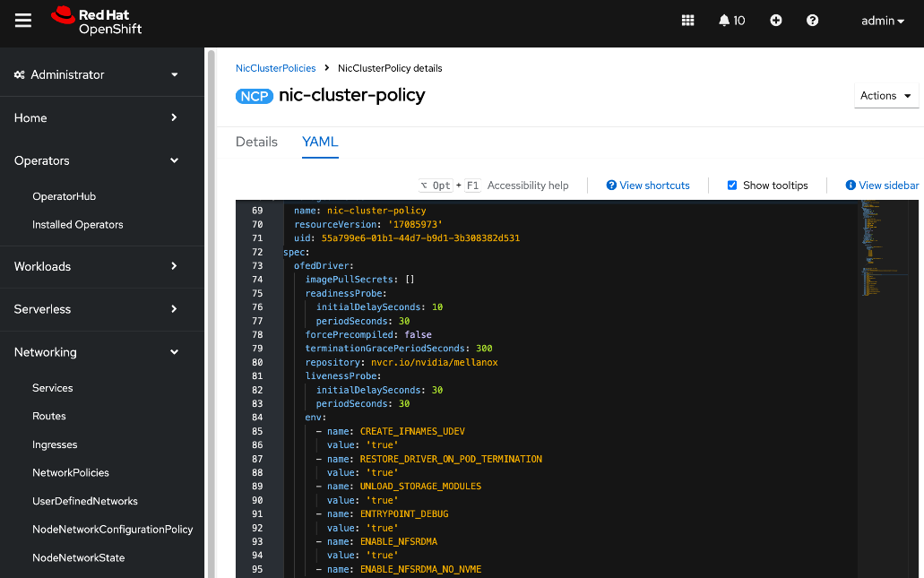Click the NCP resource badge
Image resolution: width=924 pixels, height=578 pixels.
pyautogui.click(x=255, y=96)
